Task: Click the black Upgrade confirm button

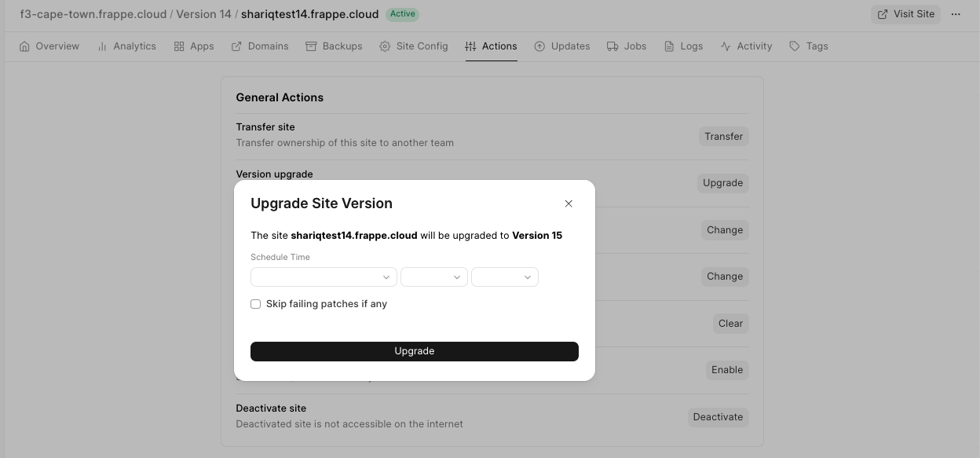Action: (x=414, y=351)
